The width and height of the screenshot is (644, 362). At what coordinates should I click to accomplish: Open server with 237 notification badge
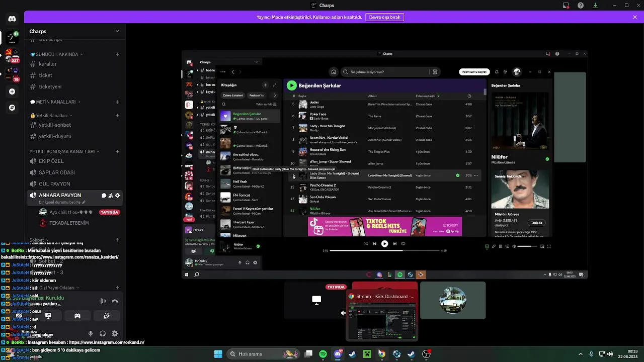click(12, 55)
